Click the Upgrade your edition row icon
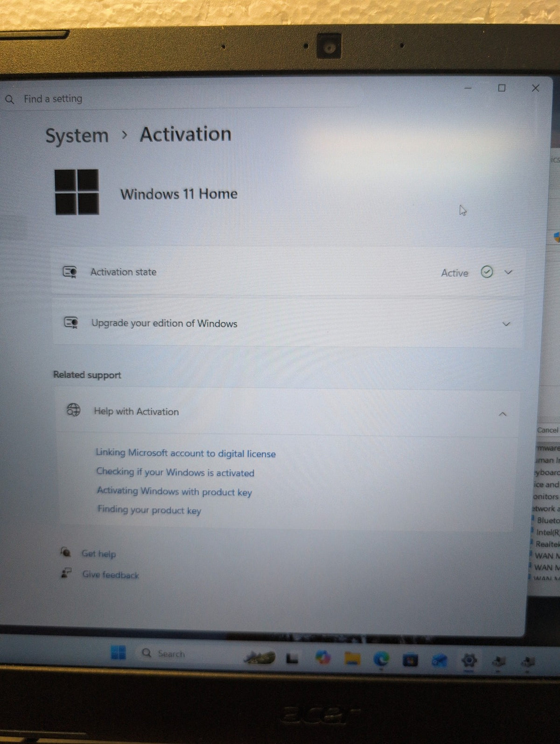Viewport: 560px width, 744px height. coord(71,322)
